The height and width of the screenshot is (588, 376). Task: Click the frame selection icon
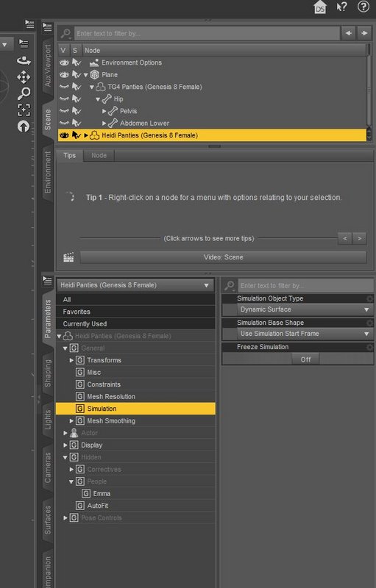click(24, 110)
